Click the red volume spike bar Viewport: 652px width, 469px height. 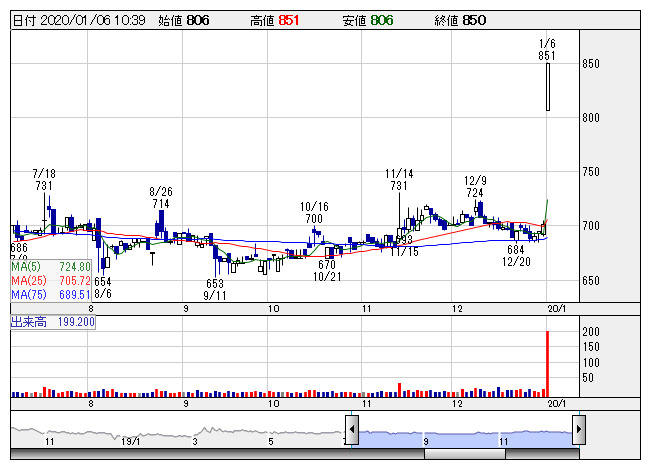click(x=548, y=362)
